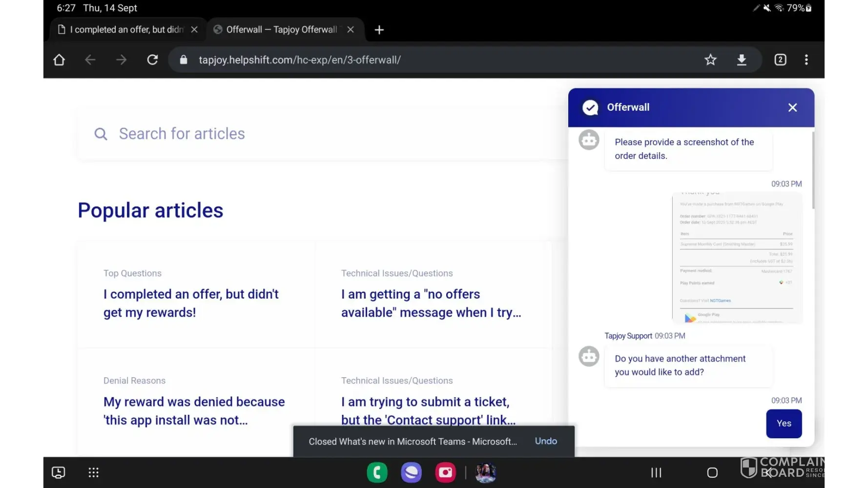
Task: Reload the current page
Action: (x=152, y=60)
